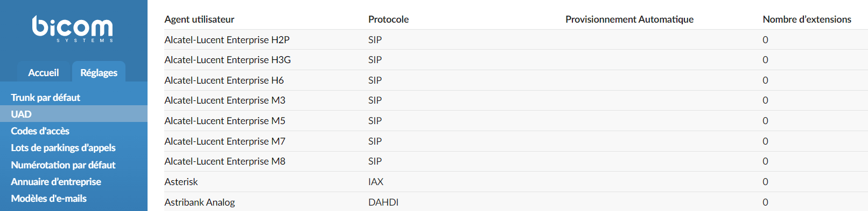Select Alcatel-Lucent Enterprise H3G row

click(x=516, y=60)
